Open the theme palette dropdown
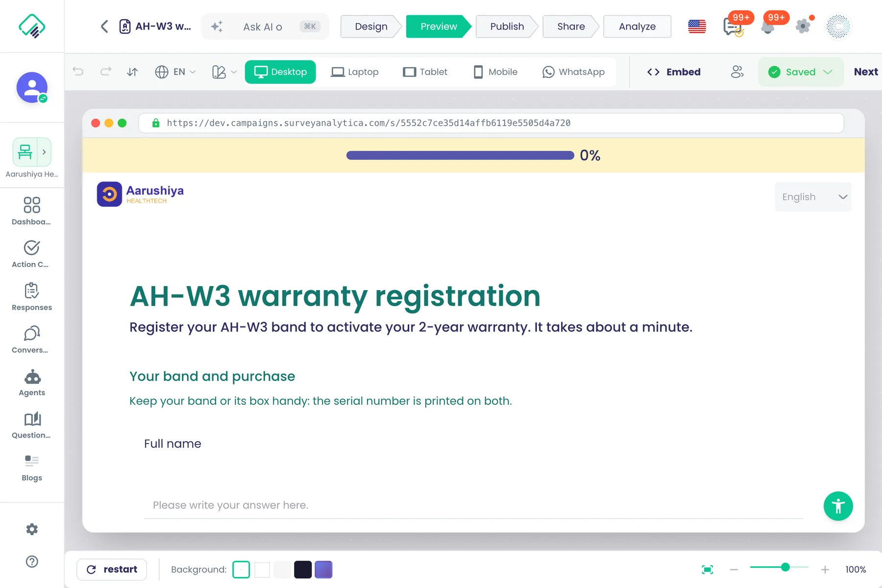 point(224,72)
